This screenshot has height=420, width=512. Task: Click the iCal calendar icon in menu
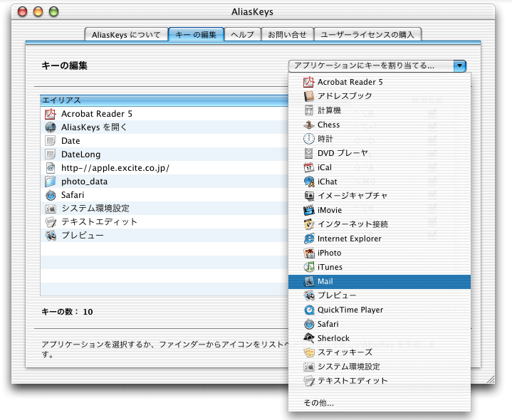[x=309, y=167]
